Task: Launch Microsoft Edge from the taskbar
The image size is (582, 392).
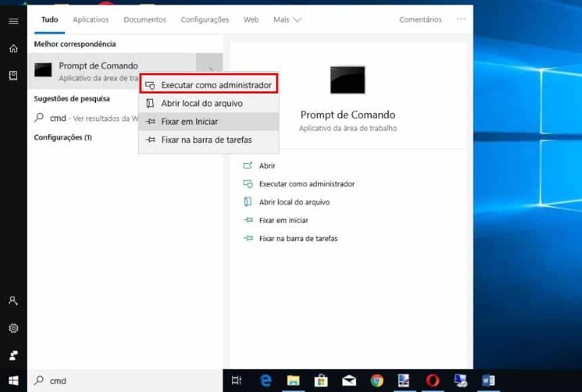Action: click(x=265, y=380)
